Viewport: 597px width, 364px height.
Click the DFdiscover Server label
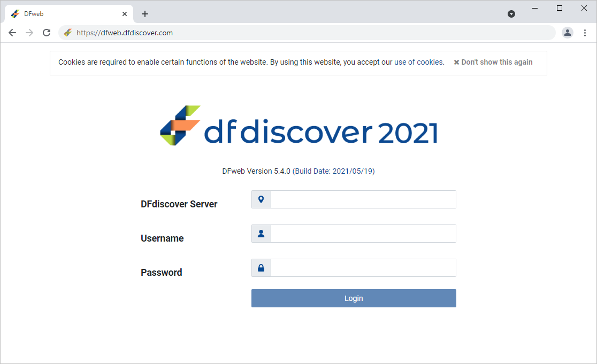coord(179,204)
